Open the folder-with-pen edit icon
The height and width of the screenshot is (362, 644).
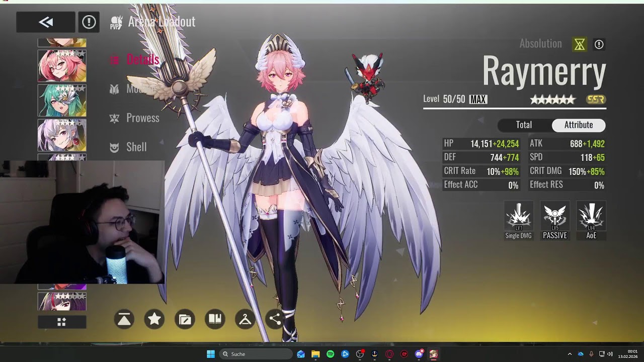point(185,319)
